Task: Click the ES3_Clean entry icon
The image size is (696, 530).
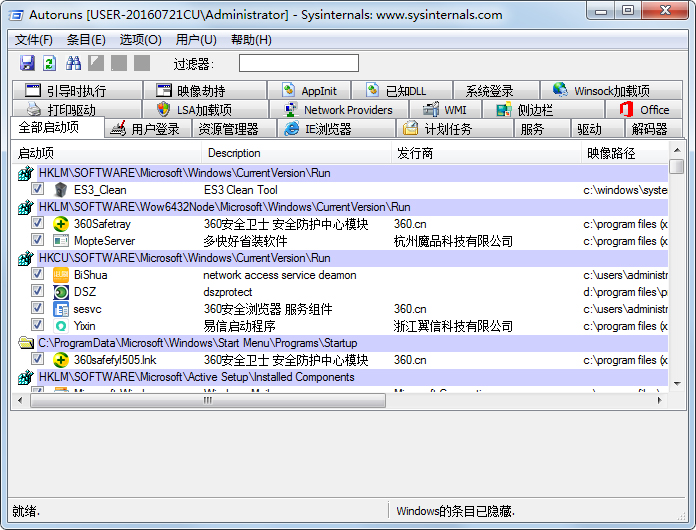Action: pyautogui.click(x=60, y=190)
